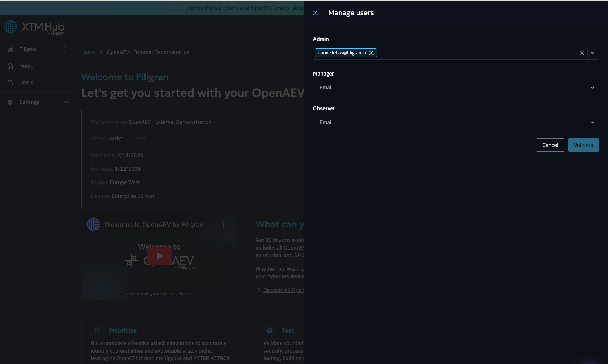Screen dimensions: 608x364
Task: Play the Welcome to OpenAEV video
Action: (160, 256)
